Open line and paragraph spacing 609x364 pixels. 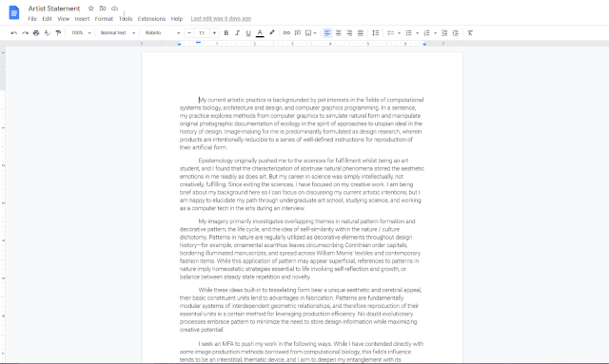[x=375, y=33]
